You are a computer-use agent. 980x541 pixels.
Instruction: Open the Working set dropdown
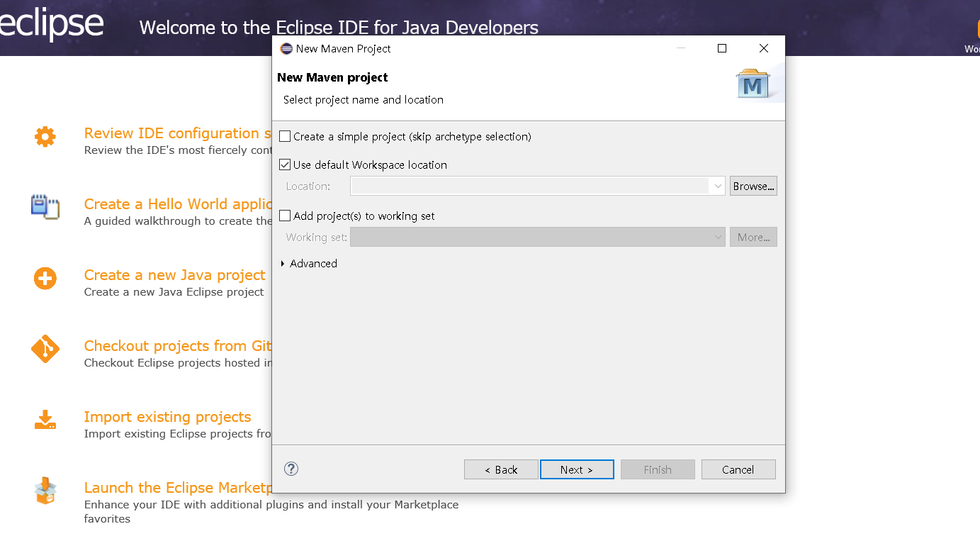538,237
